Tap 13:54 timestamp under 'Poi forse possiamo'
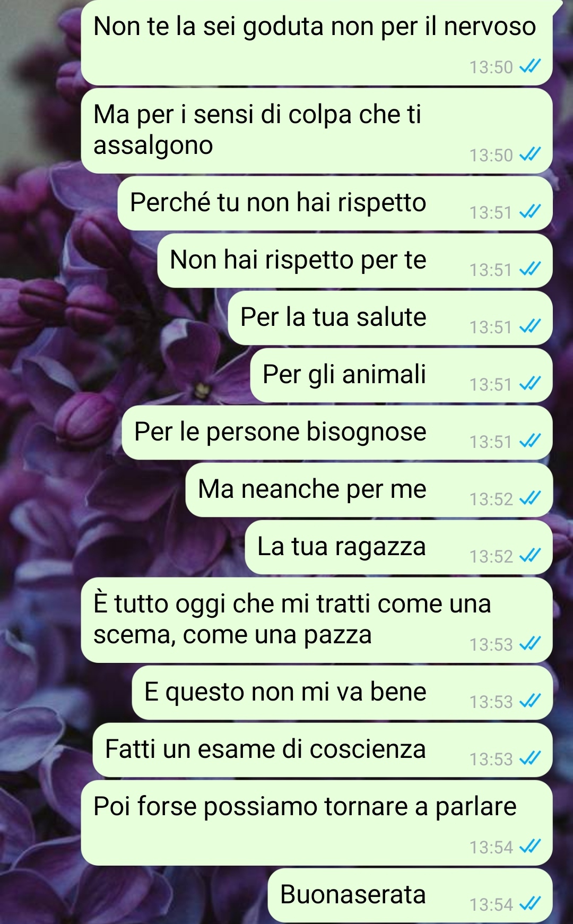 tap(491, 847)
